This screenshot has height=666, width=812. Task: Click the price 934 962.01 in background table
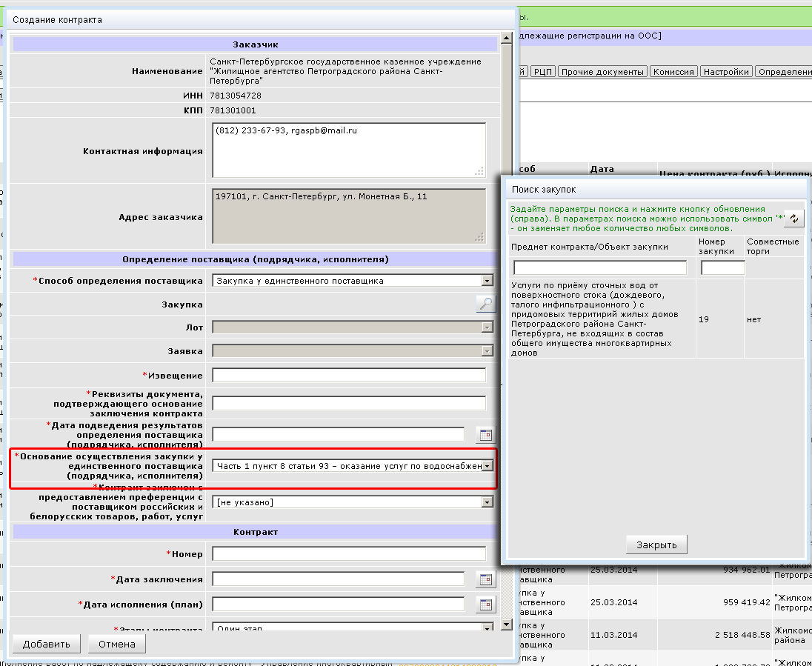(x=746, y=570)
